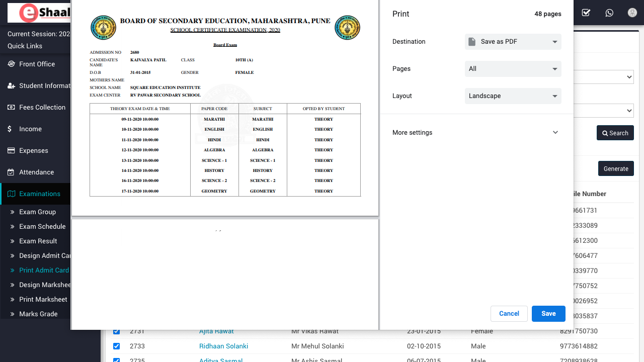Screen dimensions: 644x362
Task: Open the task checklist icon in header
Action: coord(586,13)
